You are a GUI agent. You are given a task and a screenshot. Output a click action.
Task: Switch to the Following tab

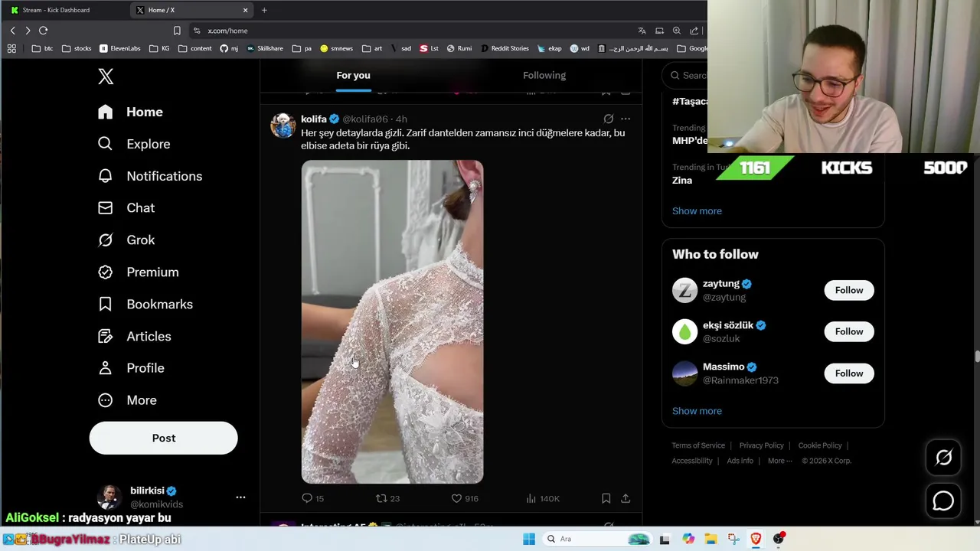[x=544, y=75]
